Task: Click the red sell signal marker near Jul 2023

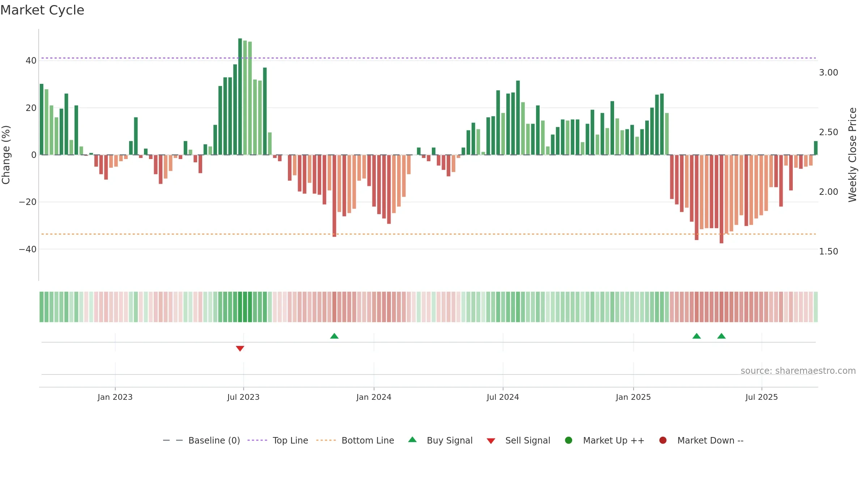Action: coord(240,348)
